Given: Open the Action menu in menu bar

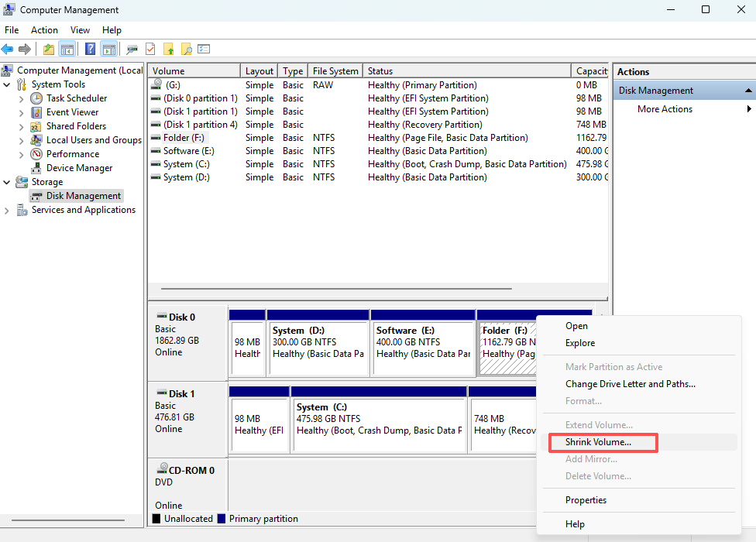Looking at the screenshot, I should point(44,30).
